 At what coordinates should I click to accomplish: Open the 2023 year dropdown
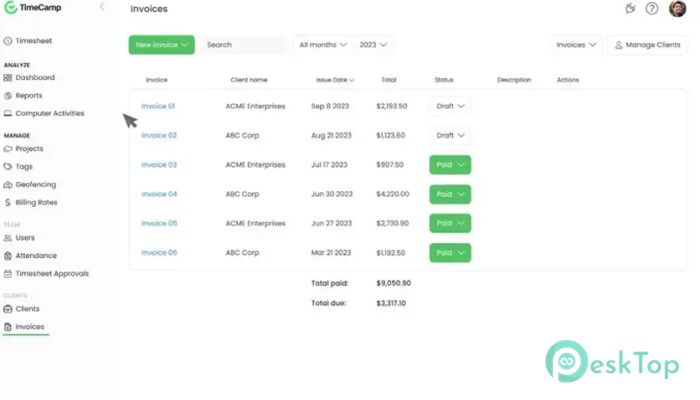pyautogui.click(x=373, y=45)
